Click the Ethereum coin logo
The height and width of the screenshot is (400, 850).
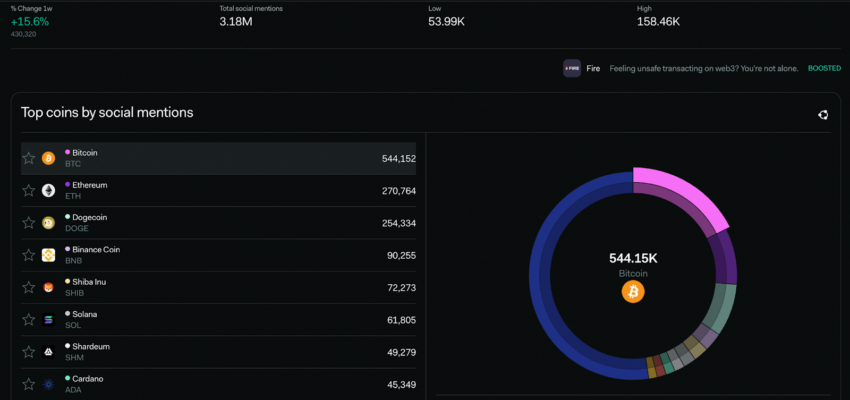click(x=49, y=190)
